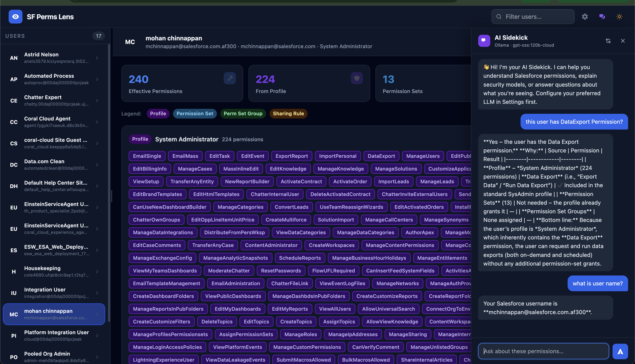Click the ES avatar for ESW_ESA_Web_Deploy

coord(14,250)
